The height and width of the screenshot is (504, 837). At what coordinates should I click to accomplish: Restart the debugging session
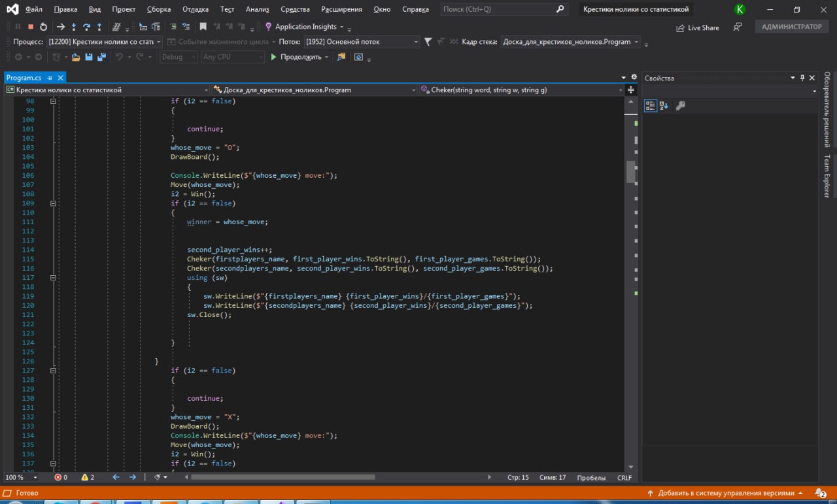click(43, 27)
